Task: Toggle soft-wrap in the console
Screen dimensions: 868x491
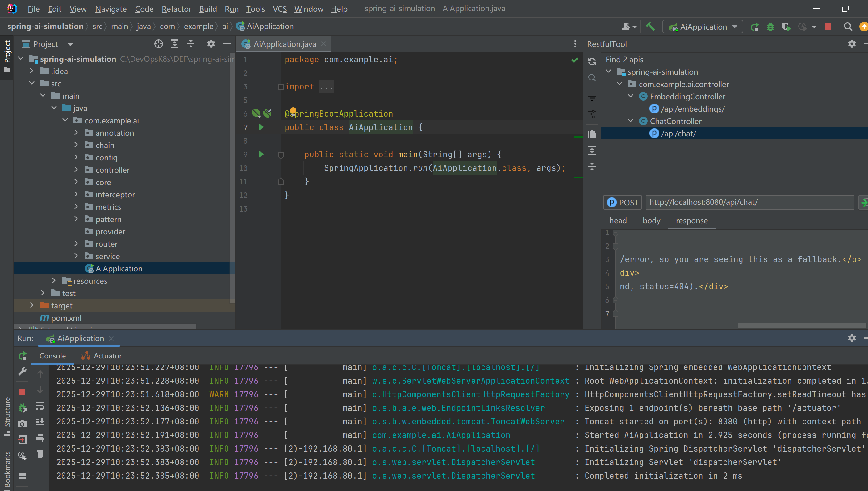Action: (x=40, y=406)
